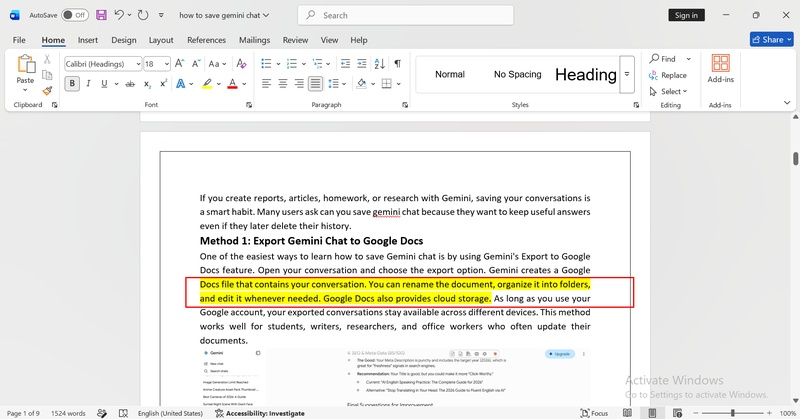Decrease paragraph indent
The height and width of the screenshot is (419, 800).
coord(345,64)
